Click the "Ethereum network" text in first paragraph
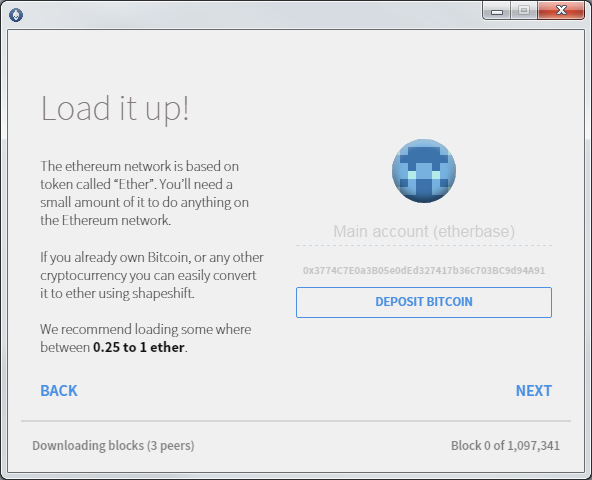The image size is (592, 480). pos(116,221)
